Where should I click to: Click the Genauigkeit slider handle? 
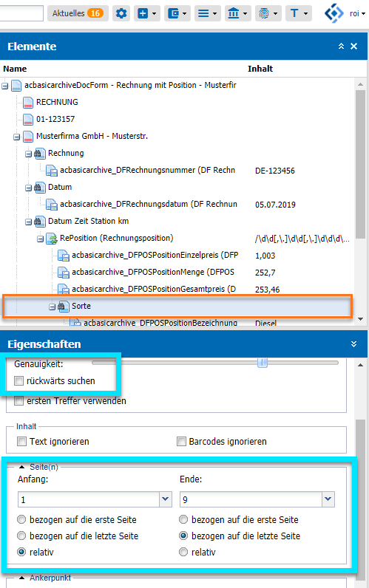tap(263, 363)
